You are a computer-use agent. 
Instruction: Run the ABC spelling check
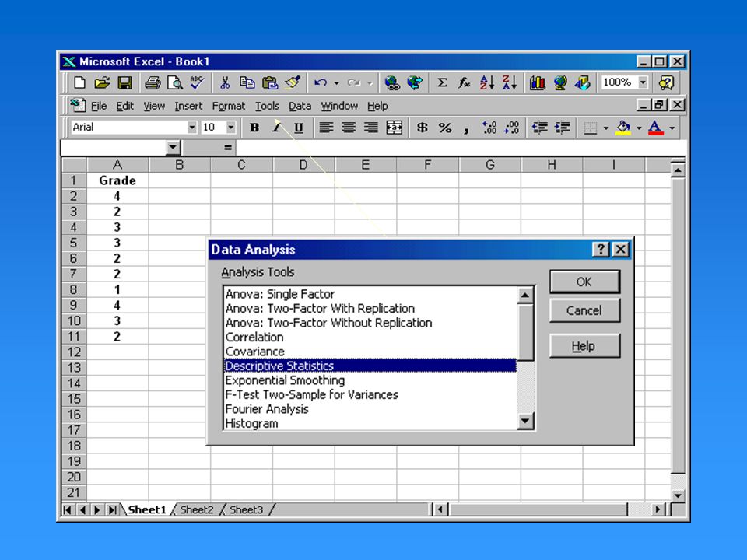197,82
